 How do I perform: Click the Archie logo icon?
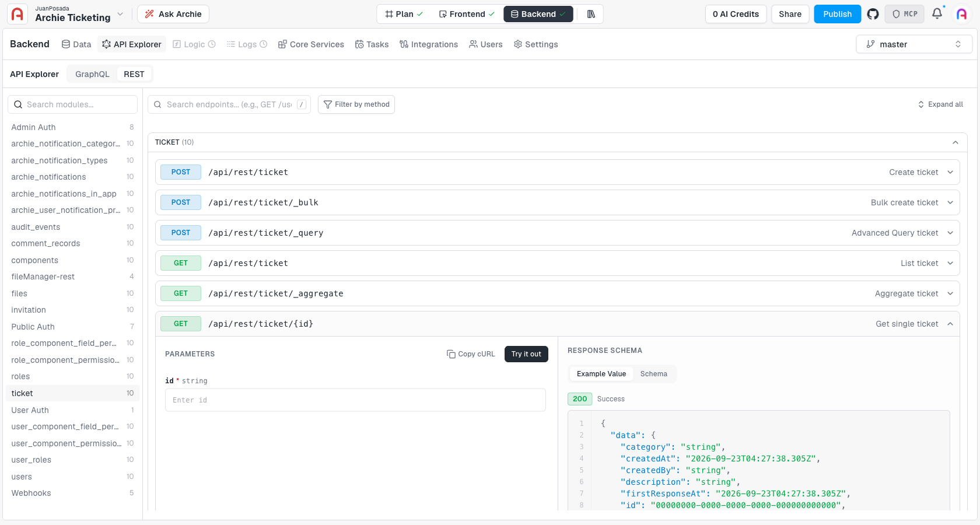click(17, 14)
